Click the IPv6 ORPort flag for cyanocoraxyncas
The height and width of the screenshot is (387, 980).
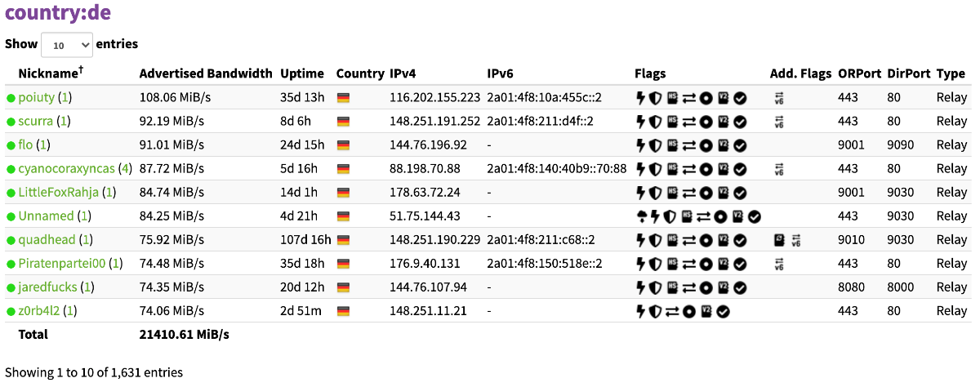[779, 169]
